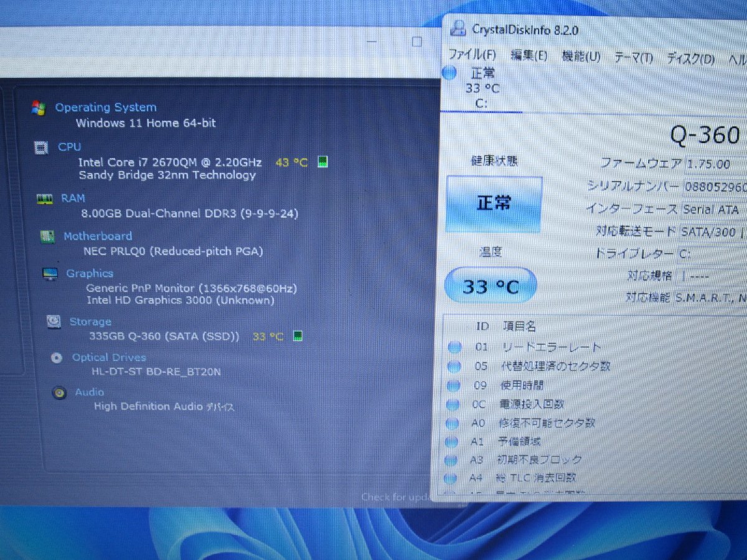Open the 編集(E) menu
Image resolution: width=747 pixels, height=560 pixels.
pos(529,55)
